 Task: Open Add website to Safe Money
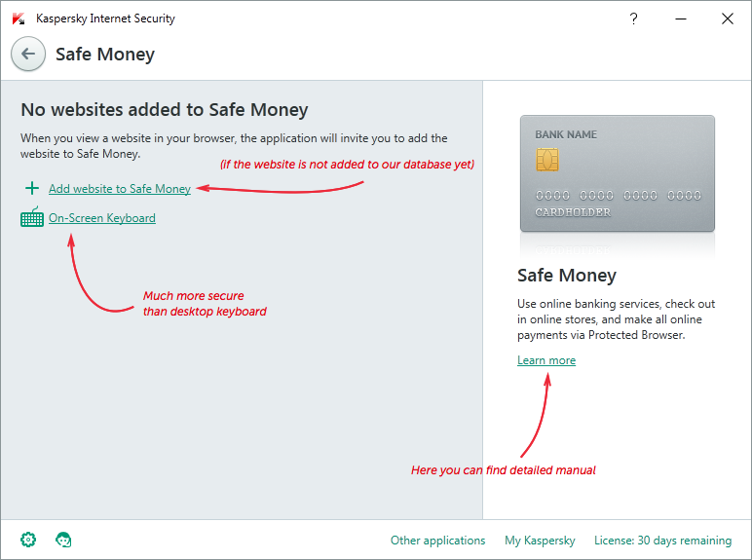120,189
